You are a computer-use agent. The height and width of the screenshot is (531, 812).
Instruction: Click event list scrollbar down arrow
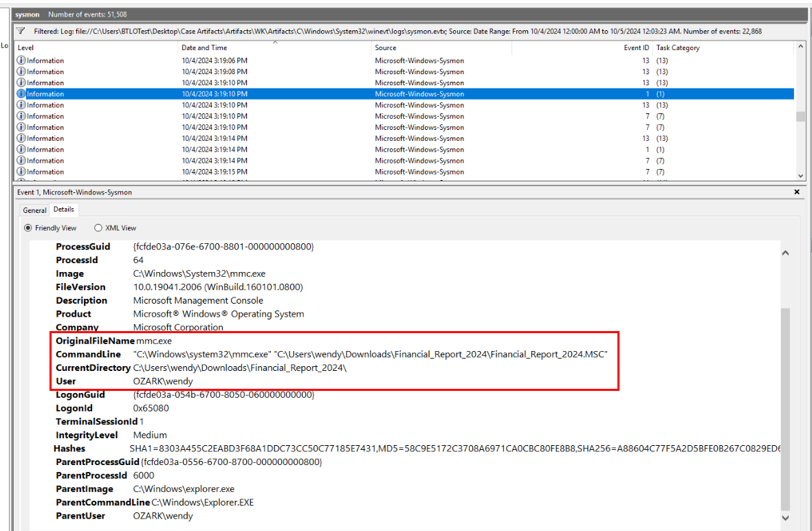(800, 176)
